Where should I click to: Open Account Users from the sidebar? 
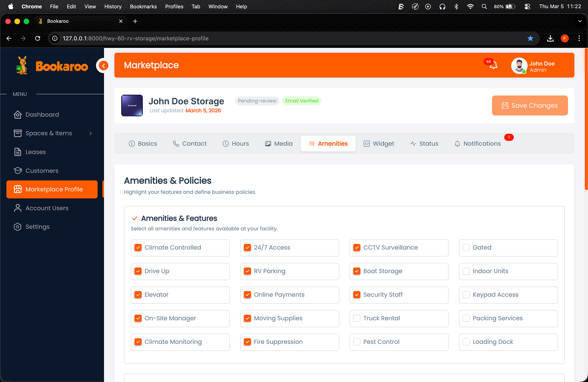(46, 208)
